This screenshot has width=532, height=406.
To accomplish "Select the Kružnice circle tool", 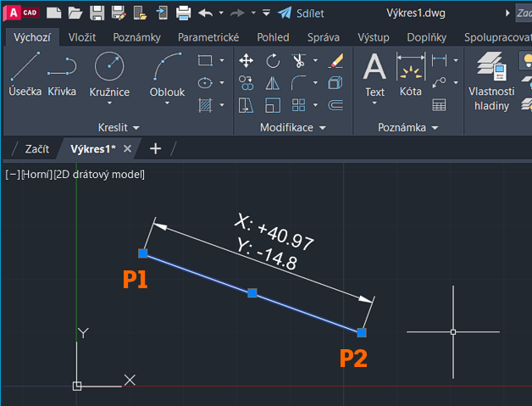I will coord(109,74).
